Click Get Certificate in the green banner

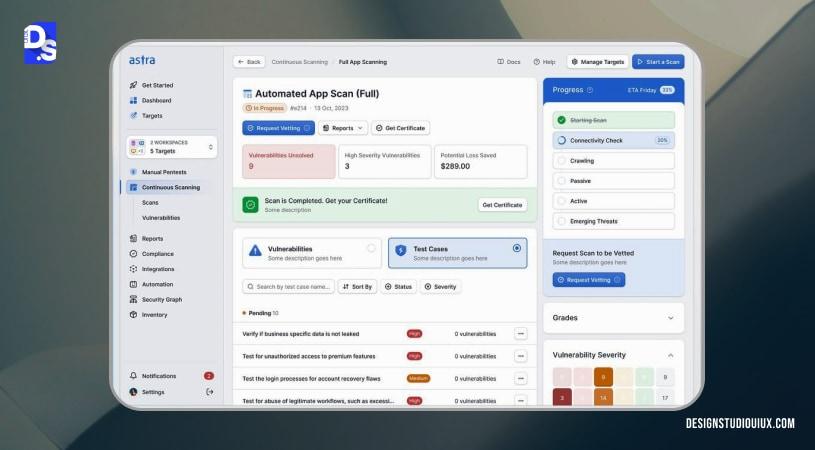pyautogui.click(x=502, y=205)
